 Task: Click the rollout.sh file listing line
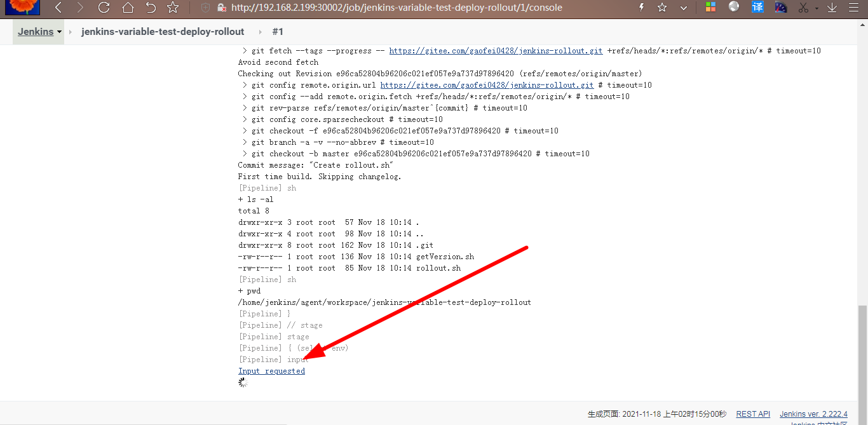(349, 268)
